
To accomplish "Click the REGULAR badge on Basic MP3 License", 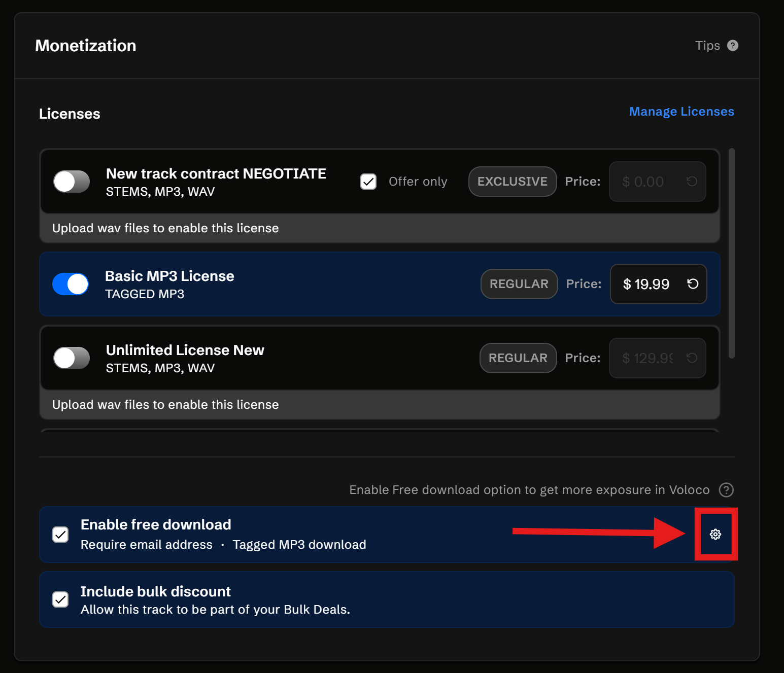I will pyautogui.click(x=519, y=284).
